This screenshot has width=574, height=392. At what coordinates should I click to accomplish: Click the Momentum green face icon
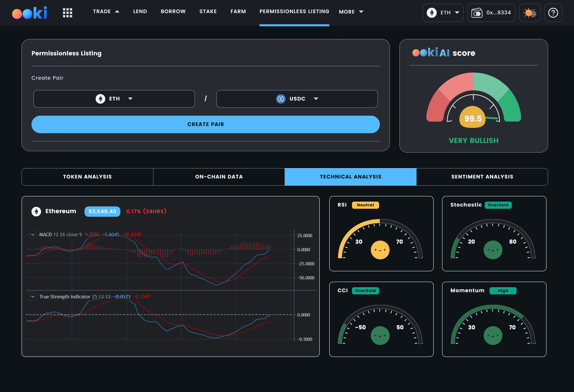(493, 336)
